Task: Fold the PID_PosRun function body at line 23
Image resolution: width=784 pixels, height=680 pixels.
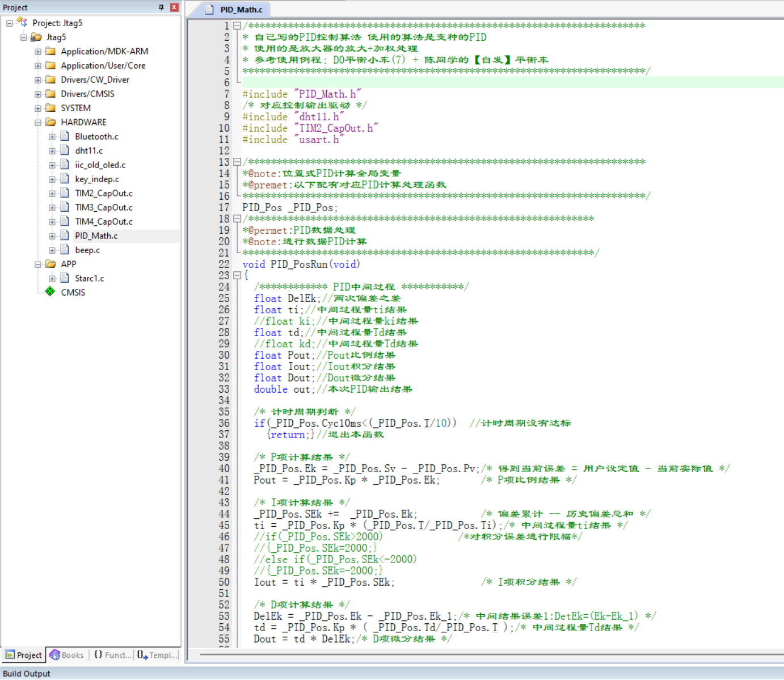Action: pyautogui.click(x=237, y=276)
